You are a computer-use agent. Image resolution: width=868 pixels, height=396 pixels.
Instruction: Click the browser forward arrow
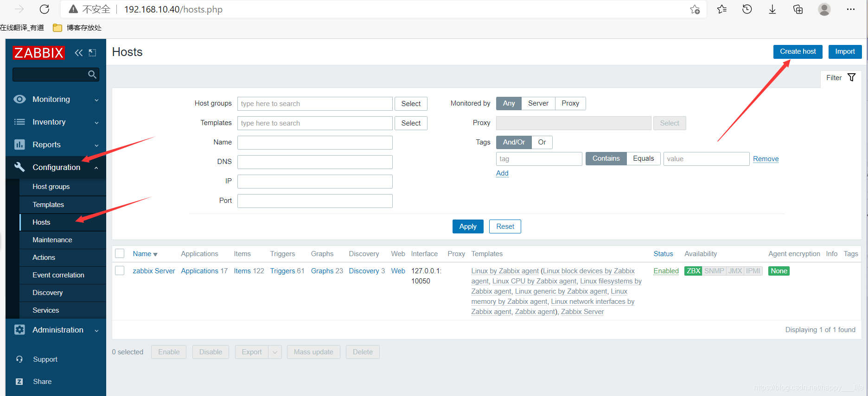coord(19,9)
